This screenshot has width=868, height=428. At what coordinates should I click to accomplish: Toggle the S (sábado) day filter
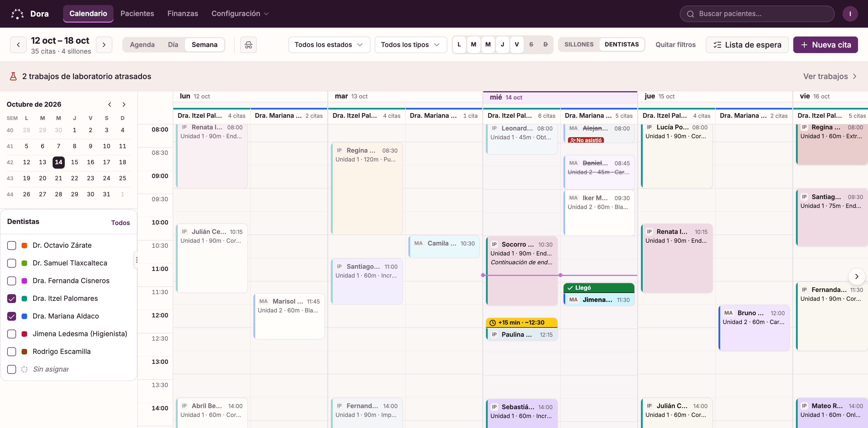(x=531, y=45)
